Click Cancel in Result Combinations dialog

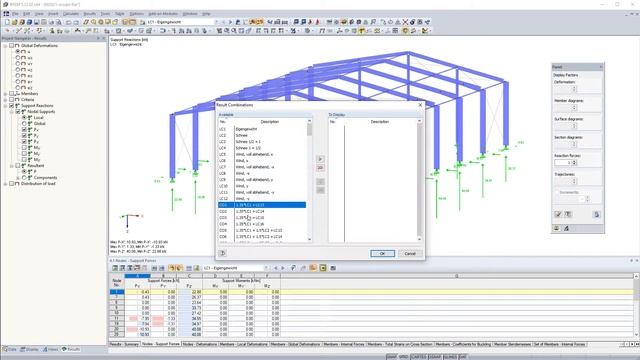point(410,253)
